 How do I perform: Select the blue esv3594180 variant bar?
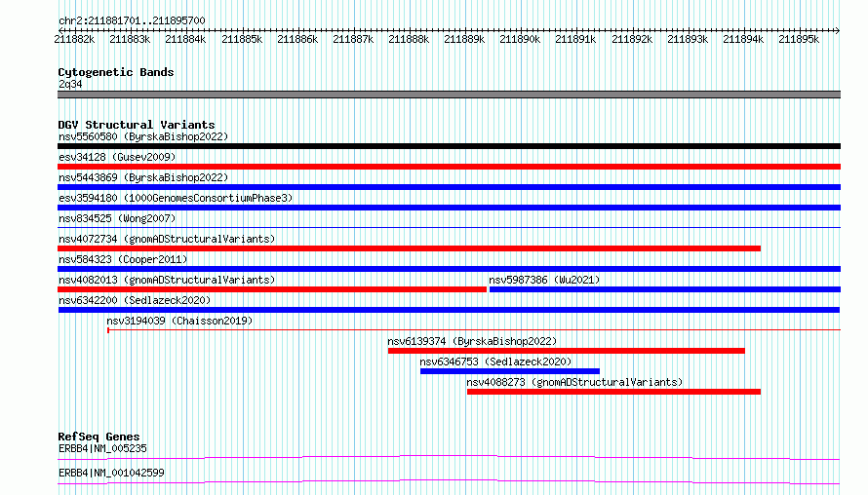[449, 208]
